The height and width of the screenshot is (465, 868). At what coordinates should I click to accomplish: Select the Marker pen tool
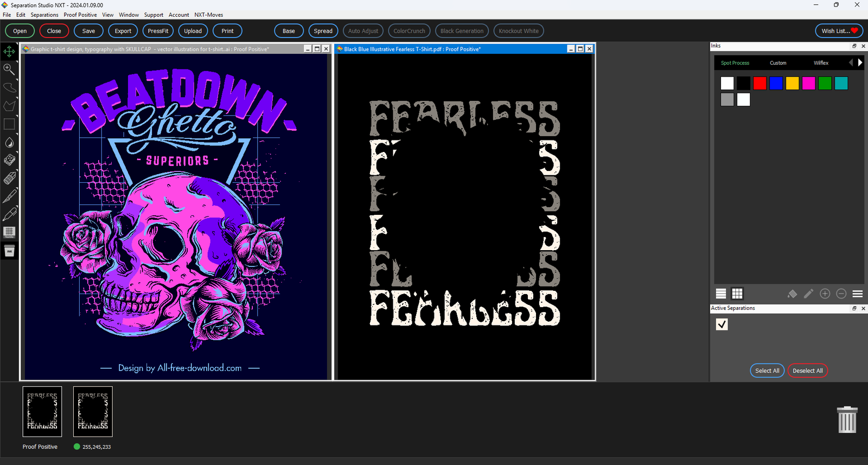(x=9, y=214)
